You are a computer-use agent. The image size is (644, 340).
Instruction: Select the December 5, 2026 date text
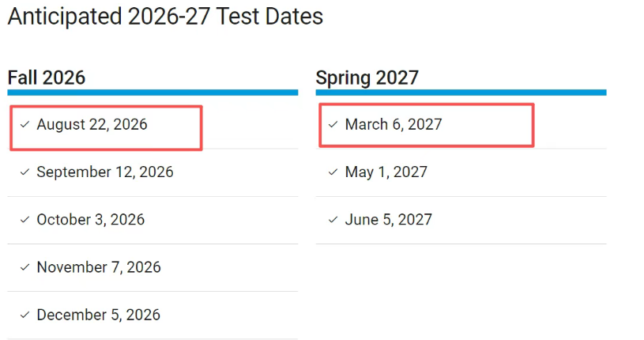(99, 315)
